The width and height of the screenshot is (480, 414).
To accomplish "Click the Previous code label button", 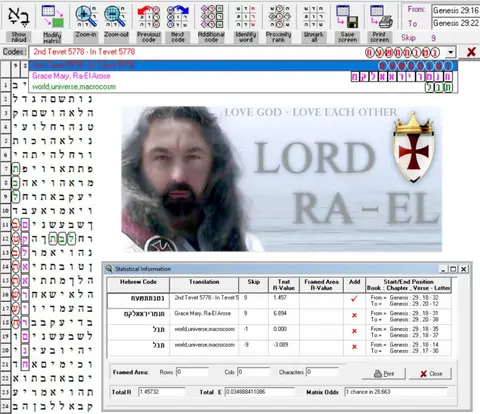I will click(149, 37).
